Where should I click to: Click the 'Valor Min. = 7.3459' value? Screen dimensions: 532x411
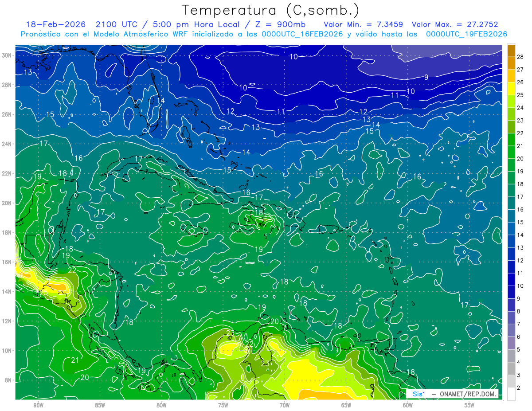[364, 24]
